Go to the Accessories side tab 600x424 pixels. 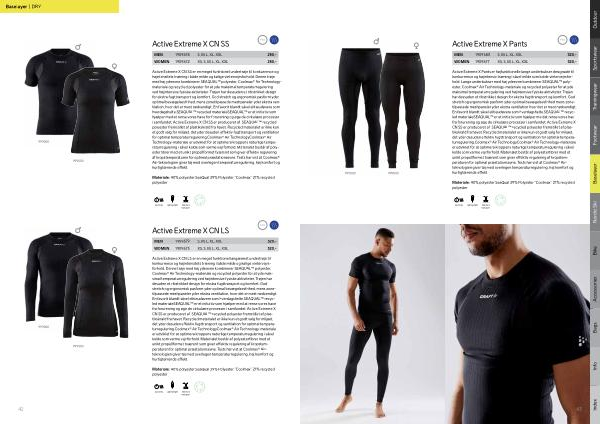[x=595, y=289]
